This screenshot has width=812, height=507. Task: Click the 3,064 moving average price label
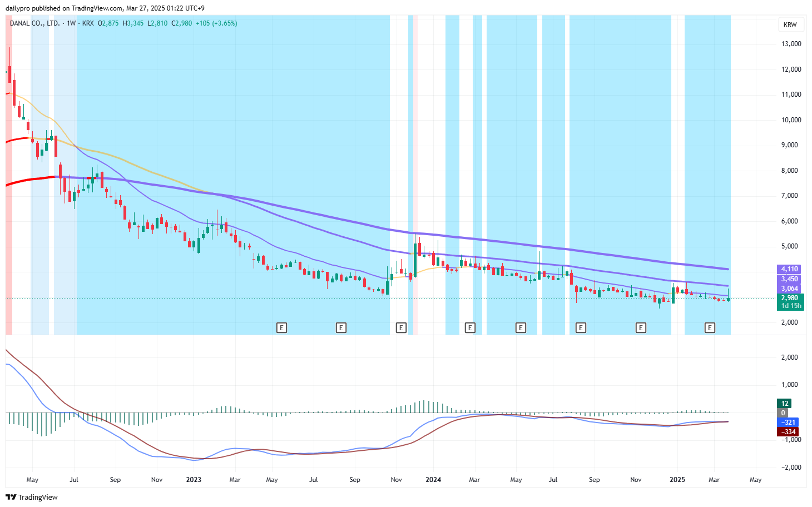[x=789, y=289]
